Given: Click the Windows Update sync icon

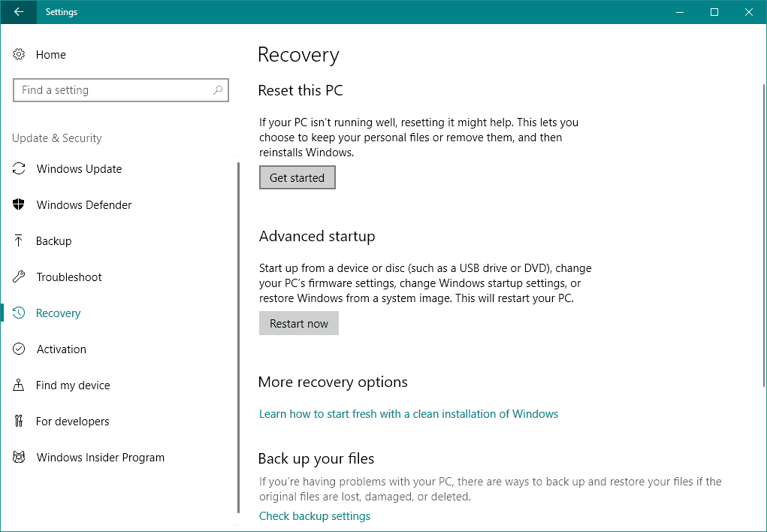Looking at the screenshot, I should [x=19, y=169].
